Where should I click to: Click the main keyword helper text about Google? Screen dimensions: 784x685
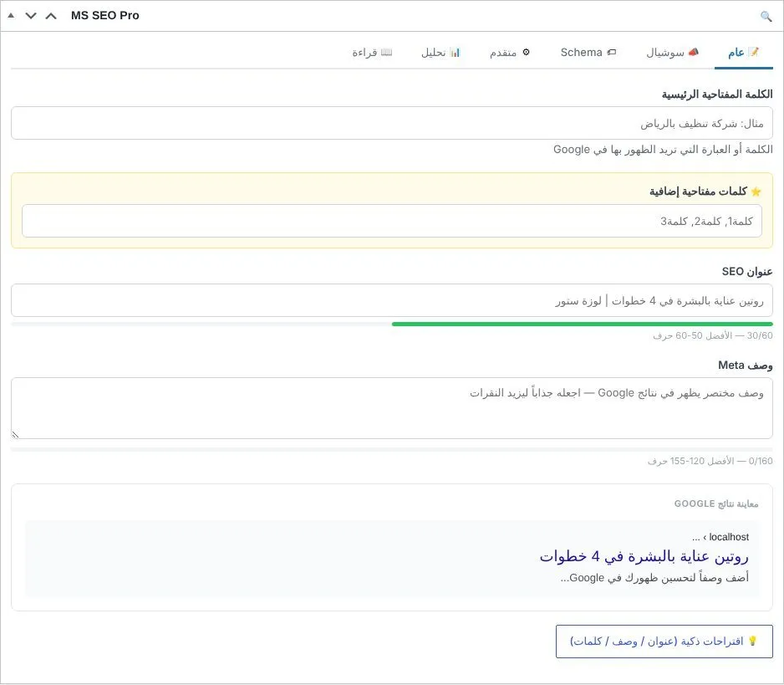pos(663,150)
